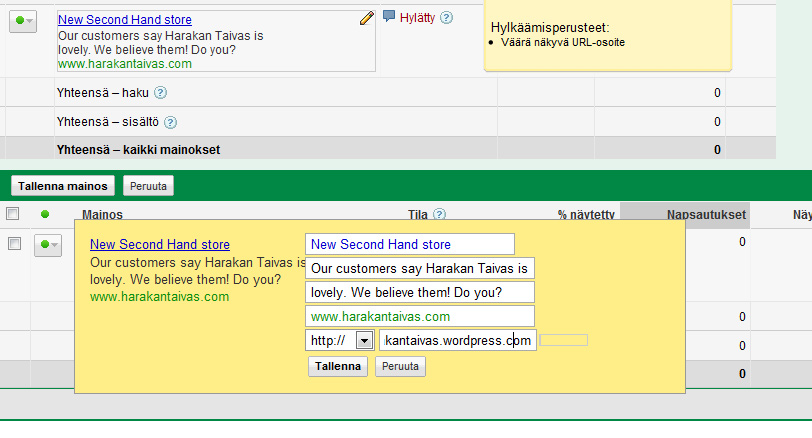Click help icon beside Yhteensä – haku
Viewport: 812px width, 438px height.
[x=161, y=93]
